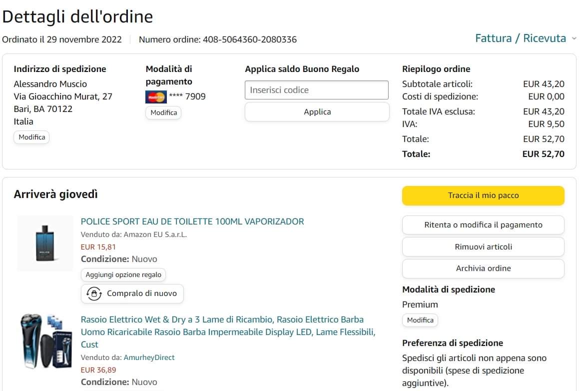Modify the shipping address
The height and width of the screenshot is (391, 588).
pos(31,137)
